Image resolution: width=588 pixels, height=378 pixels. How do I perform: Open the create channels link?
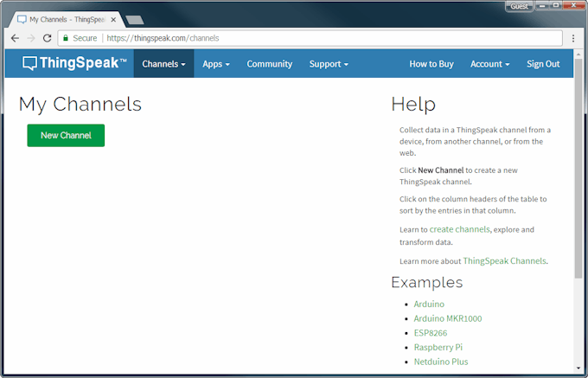[x=459, y=229]
